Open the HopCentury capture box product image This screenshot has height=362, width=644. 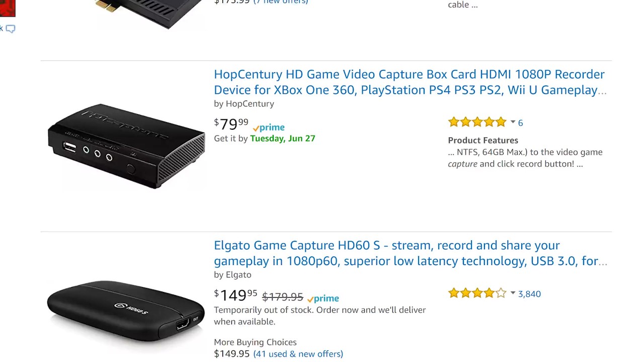tap(126, 146)
